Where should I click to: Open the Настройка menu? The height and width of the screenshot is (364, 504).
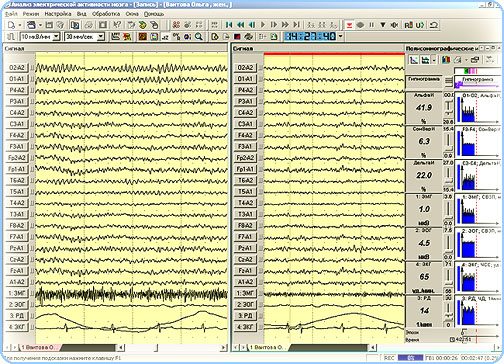(58, 14)
